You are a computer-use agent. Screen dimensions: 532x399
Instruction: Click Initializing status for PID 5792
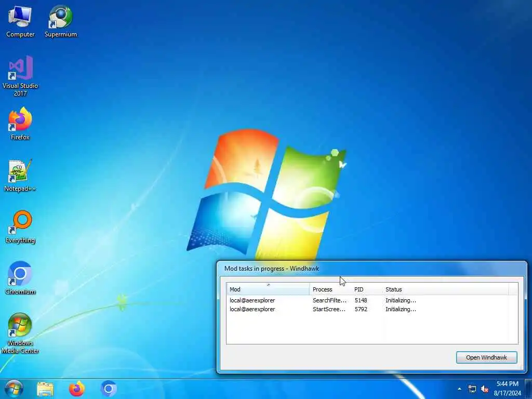pyautogui.click(x=401, y=309)
